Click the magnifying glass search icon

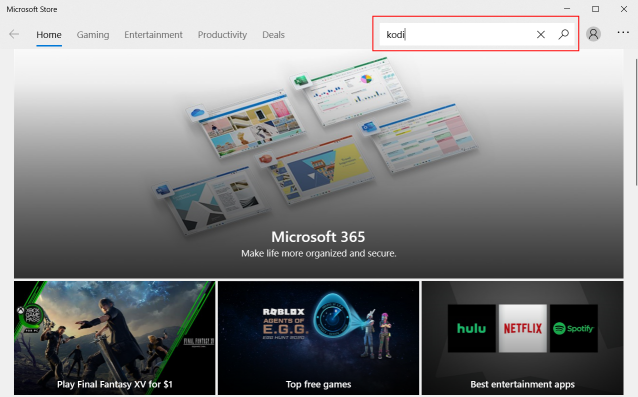click(564, 34)
